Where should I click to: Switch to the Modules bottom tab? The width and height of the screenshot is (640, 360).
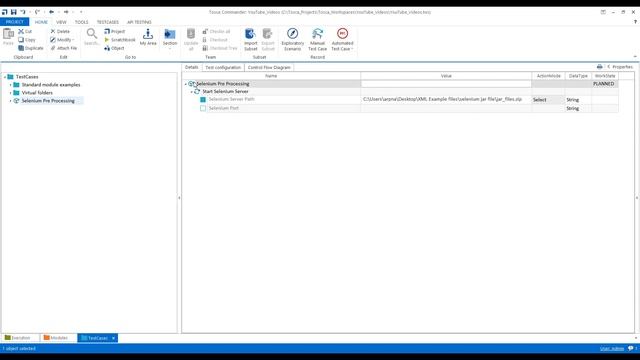[x=56, y=338]
